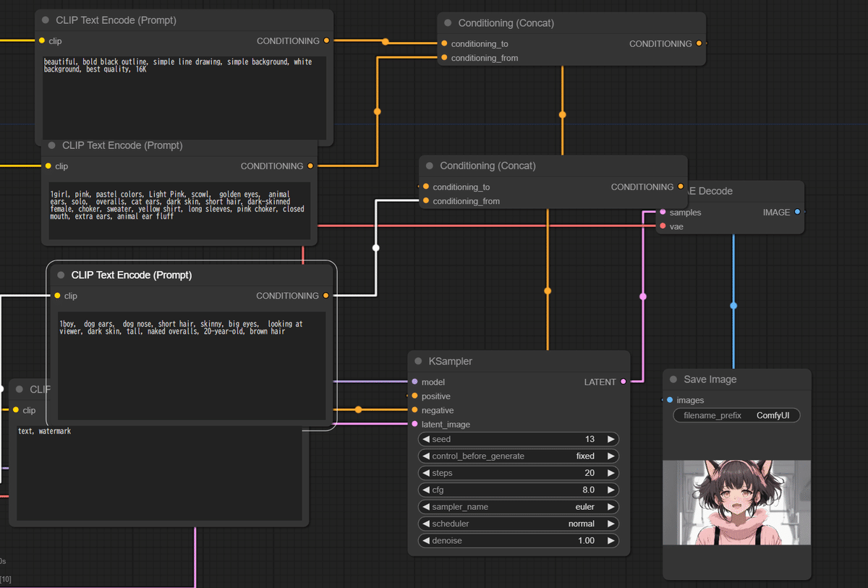Select the positive input socket on KSampler

point(414,396)
